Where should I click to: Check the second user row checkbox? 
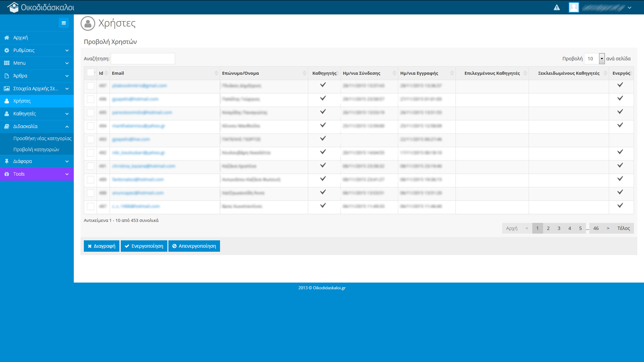(x=91, y=99)
